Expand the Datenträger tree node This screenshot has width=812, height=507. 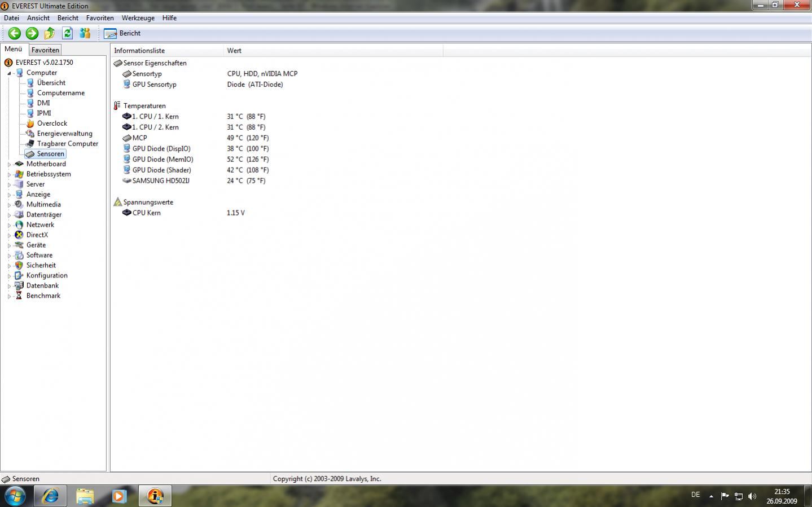pos(9,215)
